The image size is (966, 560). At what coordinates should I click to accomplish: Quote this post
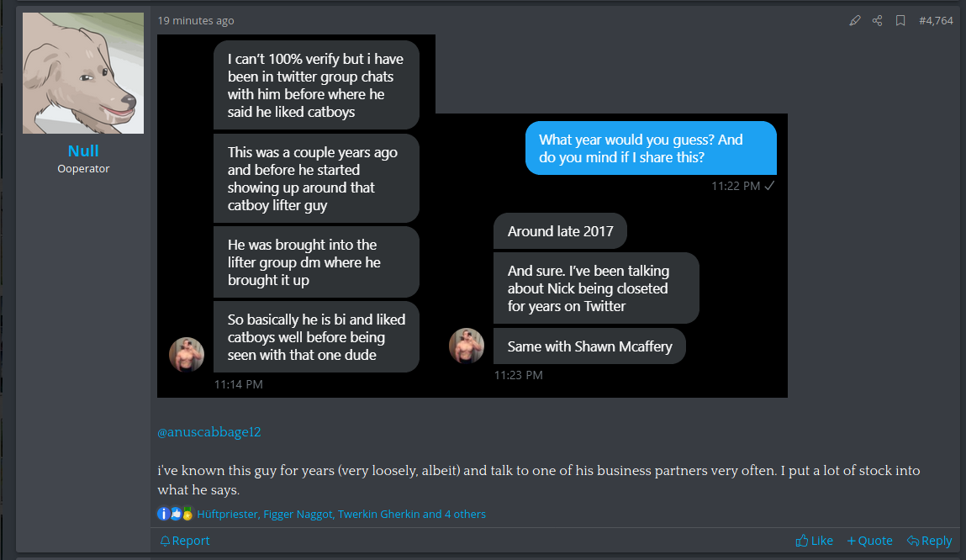coord(869,541)
